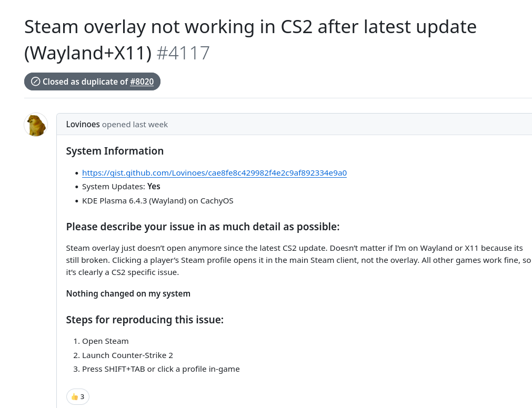Open Lovinoes' doge avatar image
This screenshot has height=408, width=532.
tap(36, 125)
